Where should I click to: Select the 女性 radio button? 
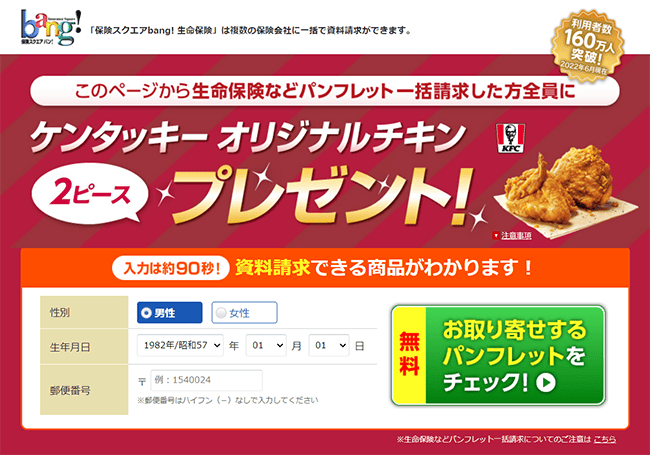(x=244, y=313)
